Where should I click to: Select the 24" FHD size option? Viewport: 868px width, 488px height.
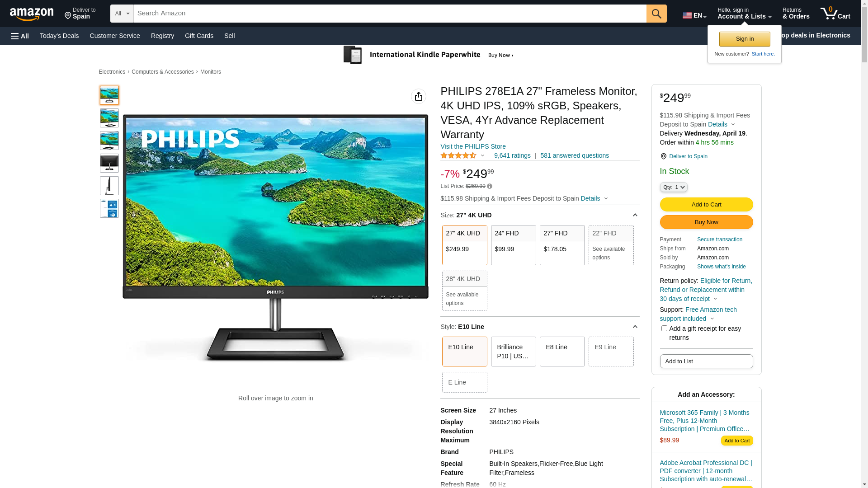click(514, 245)
